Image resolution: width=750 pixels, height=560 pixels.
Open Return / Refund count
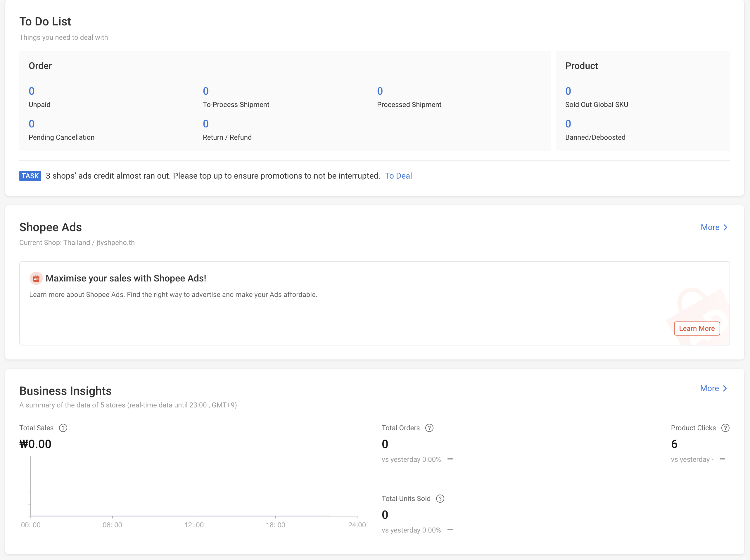206,124
